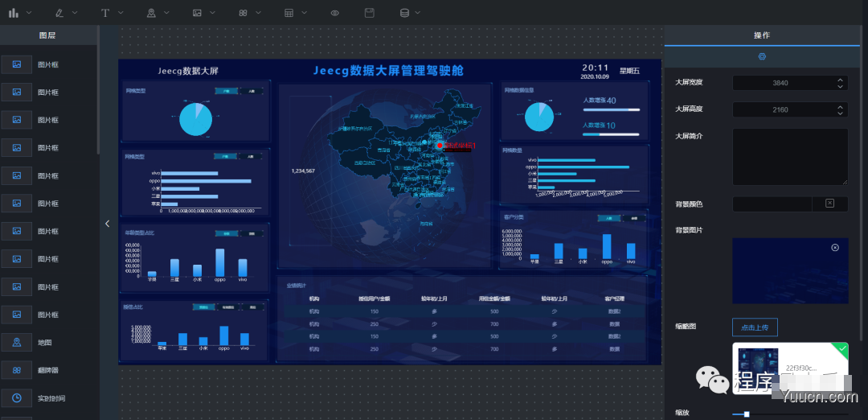The width and height of the screenshot is (868, 420).
Task: Click the 点击上传 upload button
Action: tap(755, 327)
